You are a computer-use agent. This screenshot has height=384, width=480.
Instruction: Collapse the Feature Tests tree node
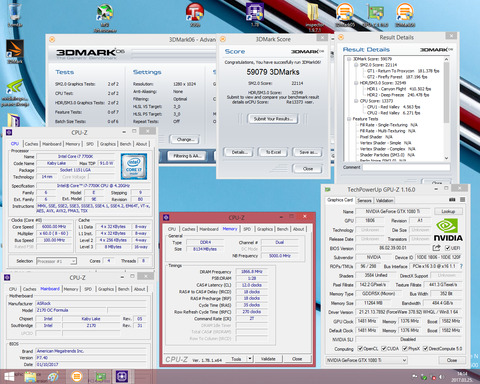pyautogui.click(x=349, y=119)
